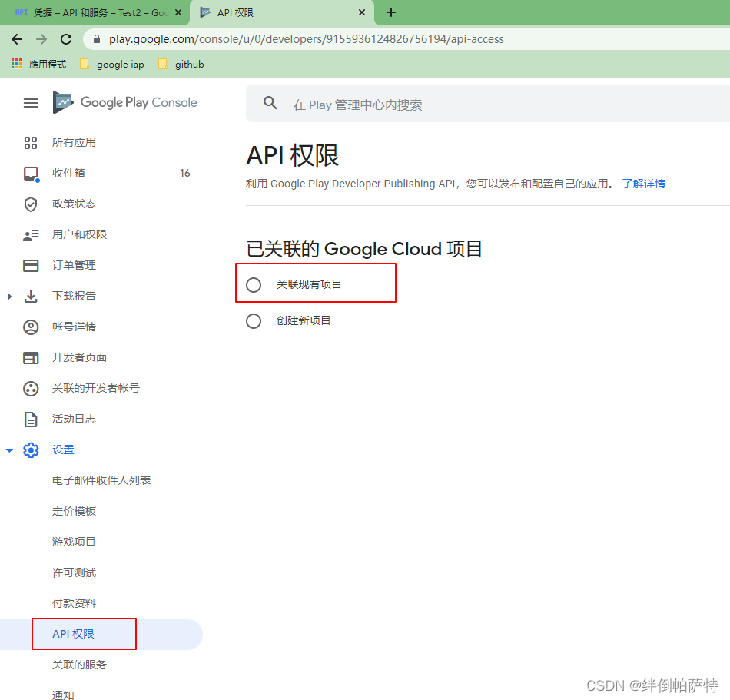Open 通知 settings item

point(63,695)
